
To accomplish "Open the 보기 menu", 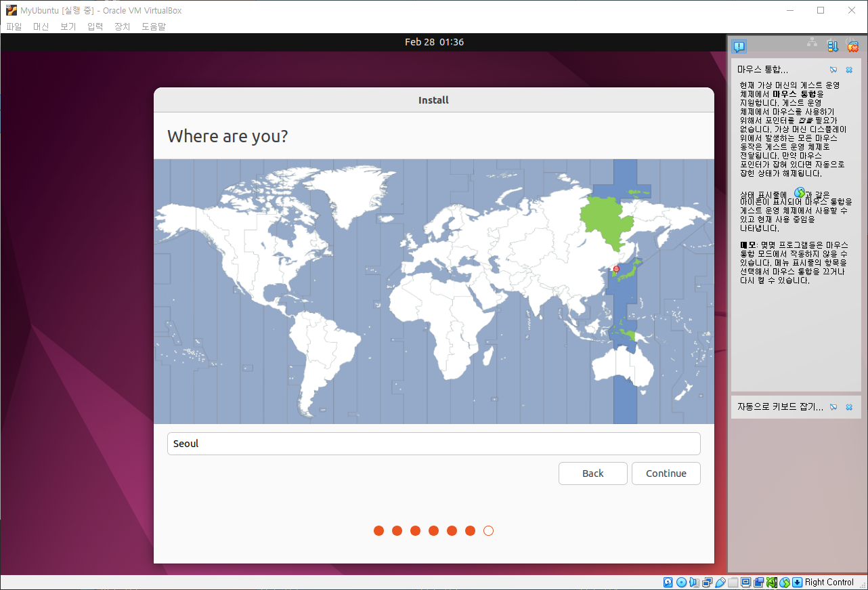I will tap(68, 26).
